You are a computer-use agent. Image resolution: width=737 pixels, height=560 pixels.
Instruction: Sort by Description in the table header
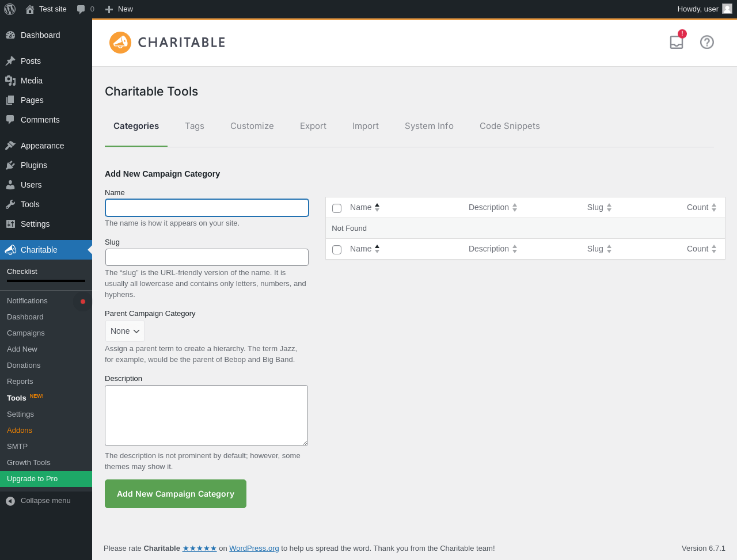[x=493, y=207]
